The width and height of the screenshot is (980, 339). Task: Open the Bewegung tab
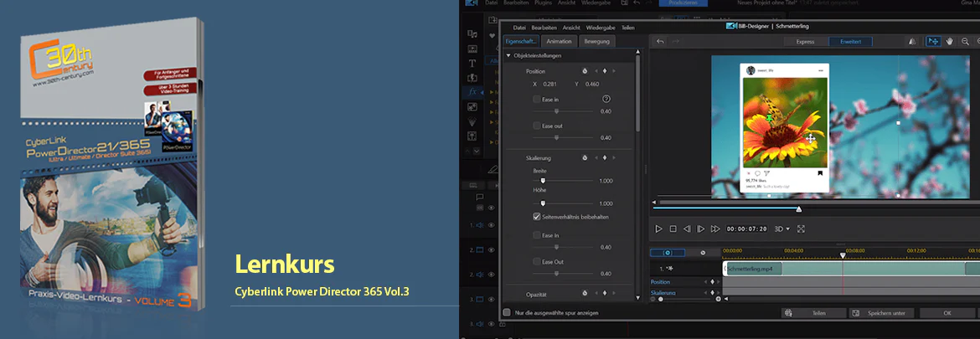[x=597, y=41]
